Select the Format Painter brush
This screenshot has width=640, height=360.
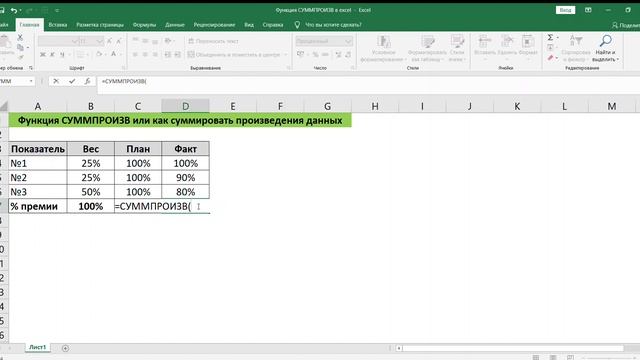point(20,58)
